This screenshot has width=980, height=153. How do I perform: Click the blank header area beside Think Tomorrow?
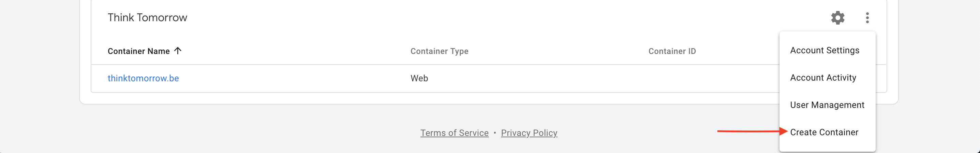tap(494, 17)
